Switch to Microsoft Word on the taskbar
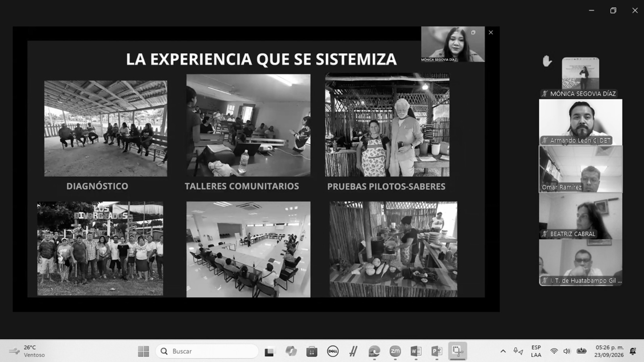 416,351
